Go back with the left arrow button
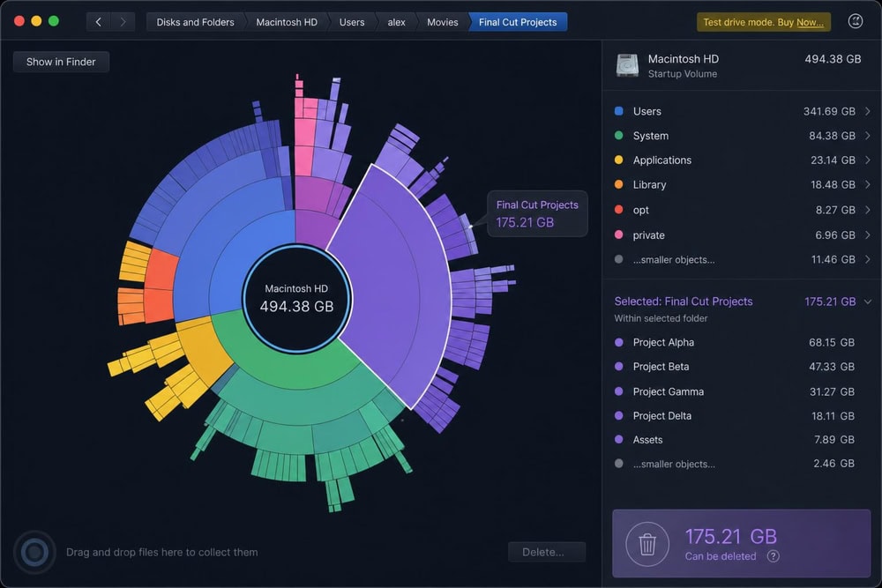Image resolution: width=882 pixels, height=588 pixels. click(x=99, y=22)
